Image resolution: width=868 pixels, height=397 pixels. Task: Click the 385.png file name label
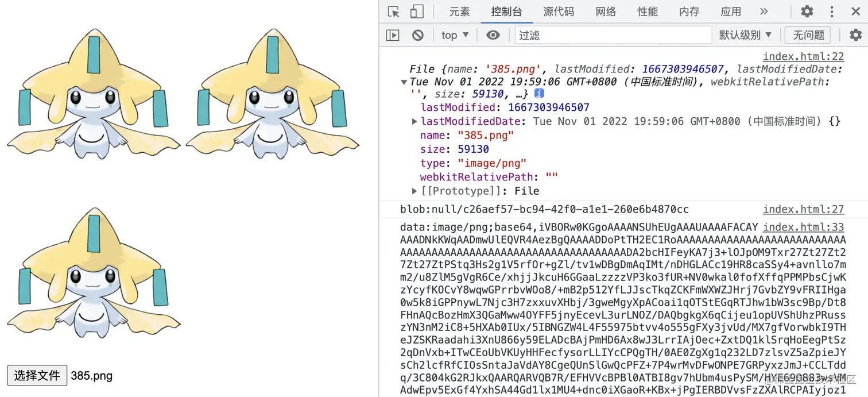91,376
